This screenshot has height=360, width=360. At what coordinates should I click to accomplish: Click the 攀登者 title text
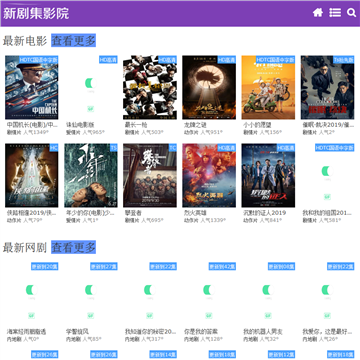133,213
